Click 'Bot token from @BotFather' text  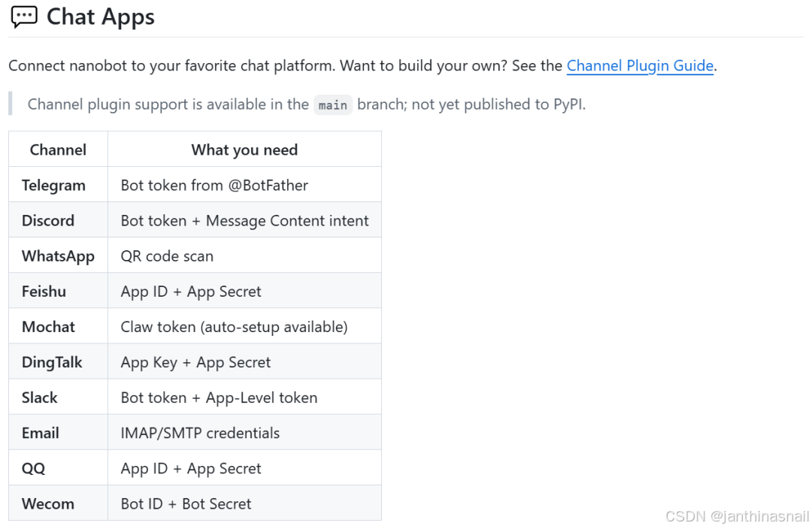tap(214, 185)
